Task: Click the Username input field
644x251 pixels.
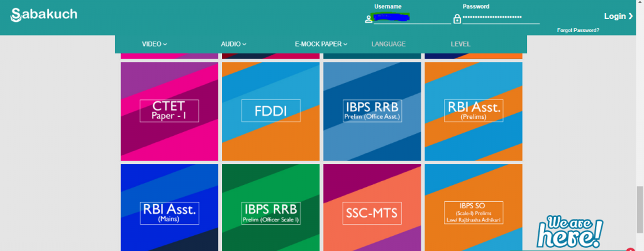Action: pos(413,18)
